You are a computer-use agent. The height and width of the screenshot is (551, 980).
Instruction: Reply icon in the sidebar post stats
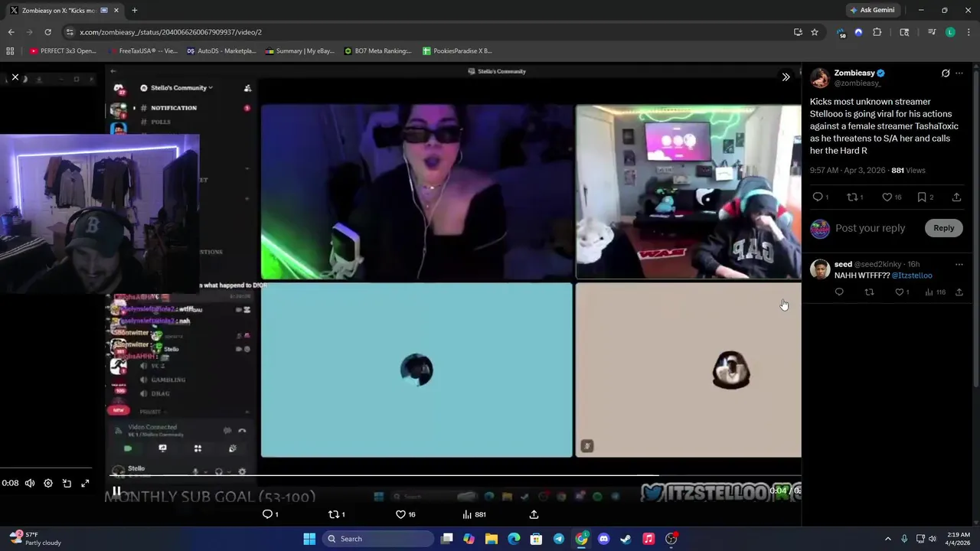pos(818,197)
